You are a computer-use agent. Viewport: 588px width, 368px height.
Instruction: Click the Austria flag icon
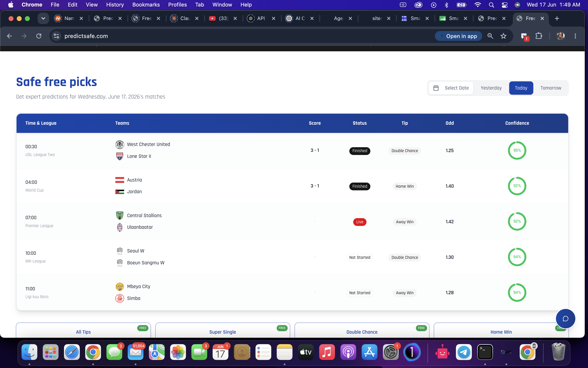(x=120, y=180)
